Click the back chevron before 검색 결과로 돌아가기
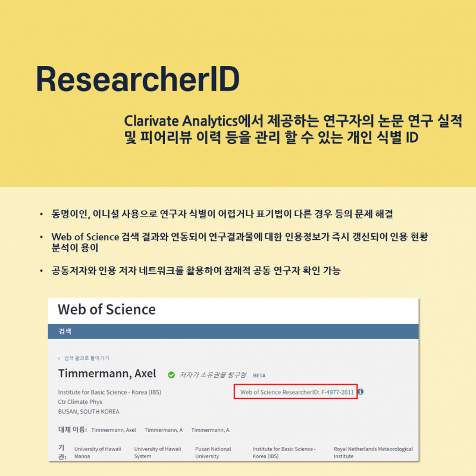Image resolution: width=476 pixels, height=476 pixels. click(x=59, y=358)
